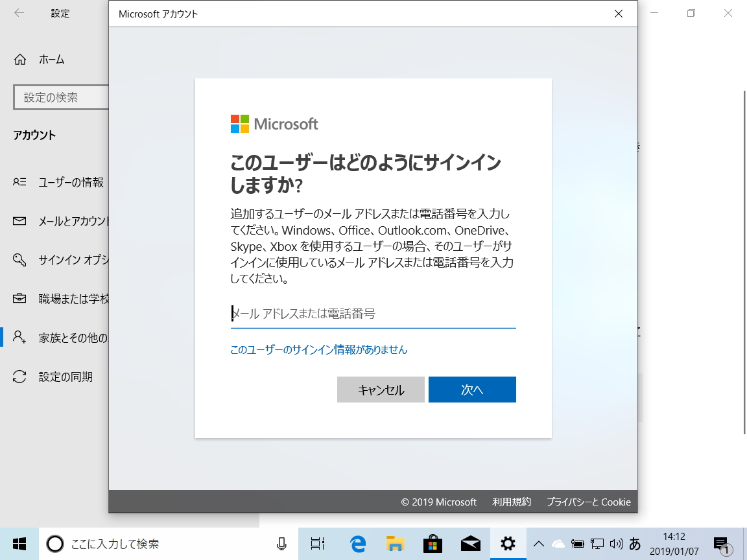
Task: Open the Action Center notification icon
Action: coord(722,544)
